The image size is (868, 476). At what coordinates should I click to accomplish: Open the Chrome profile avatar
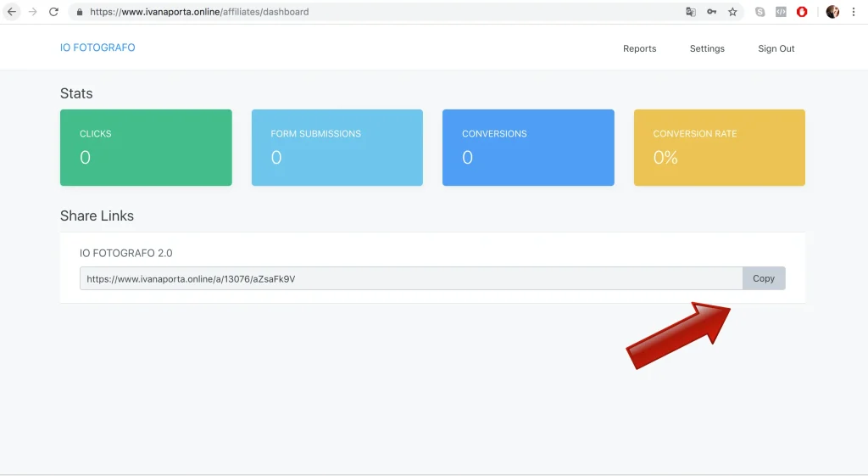832,12
